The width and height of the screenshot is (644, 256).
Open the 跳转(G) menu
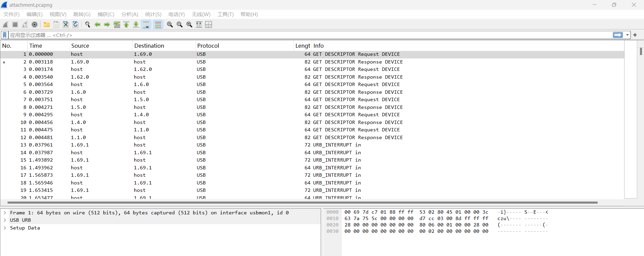point(82,14)
